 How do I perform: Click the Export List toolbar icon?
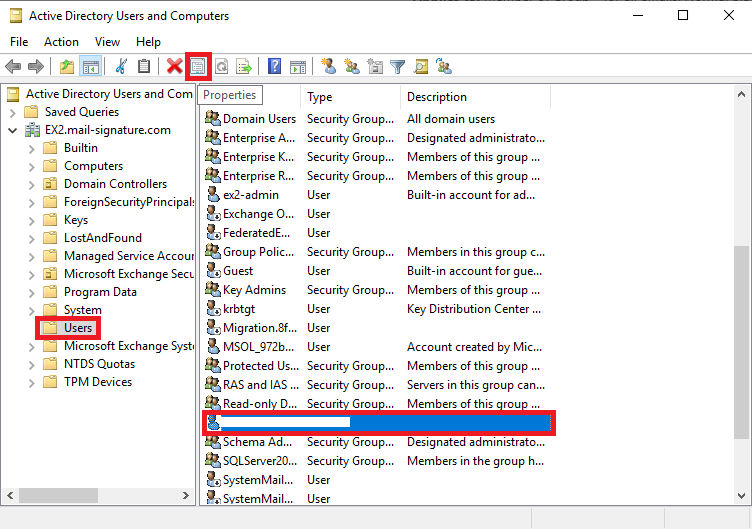pos(243,67)
